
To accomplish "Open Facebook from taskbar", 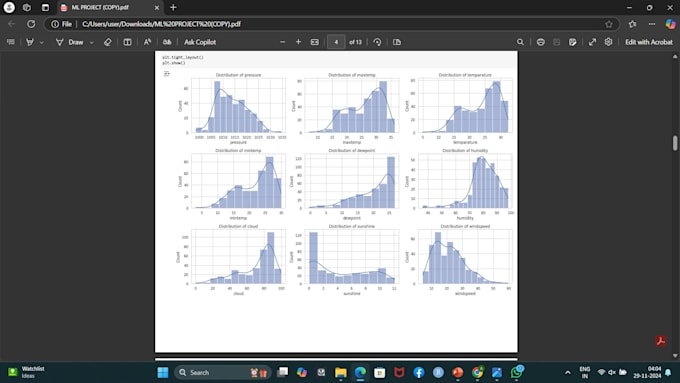I will [418, 373].
